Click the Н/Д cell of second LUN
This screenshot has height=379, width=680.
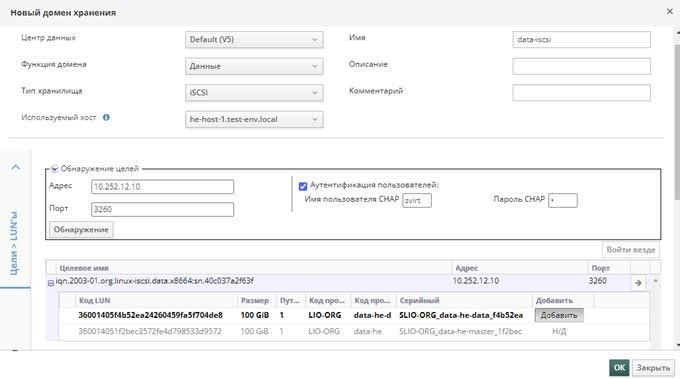coord(559,331)
